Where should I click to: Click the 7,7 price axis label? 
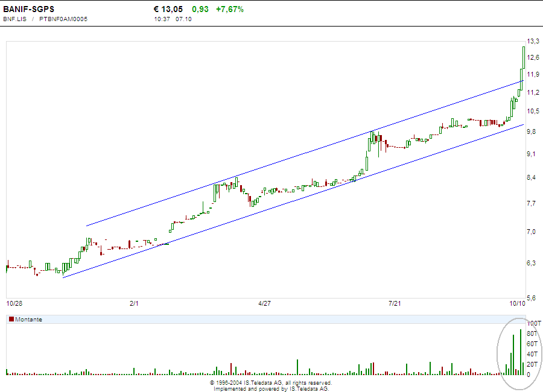(x=531, y=203)
